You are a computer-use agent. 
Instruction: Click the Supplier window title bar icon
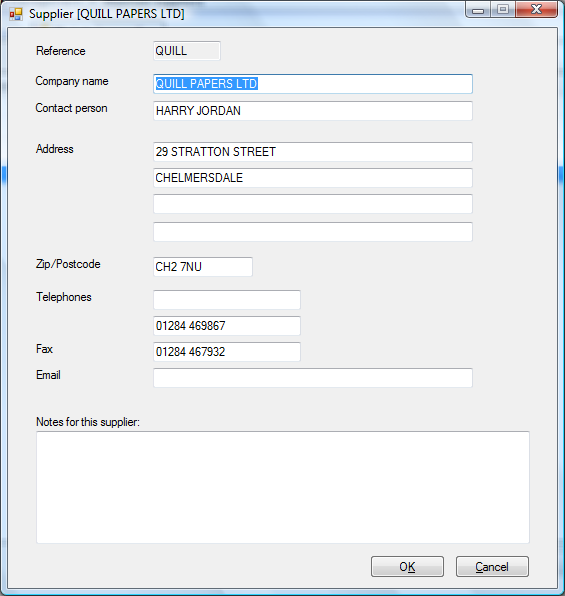(x=16, y=14)
